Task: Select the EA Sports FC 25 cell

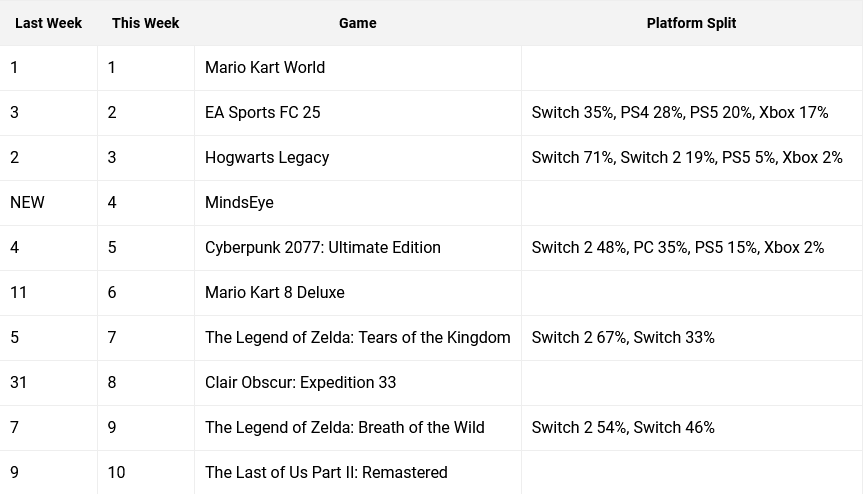Action: coord(357,113)
